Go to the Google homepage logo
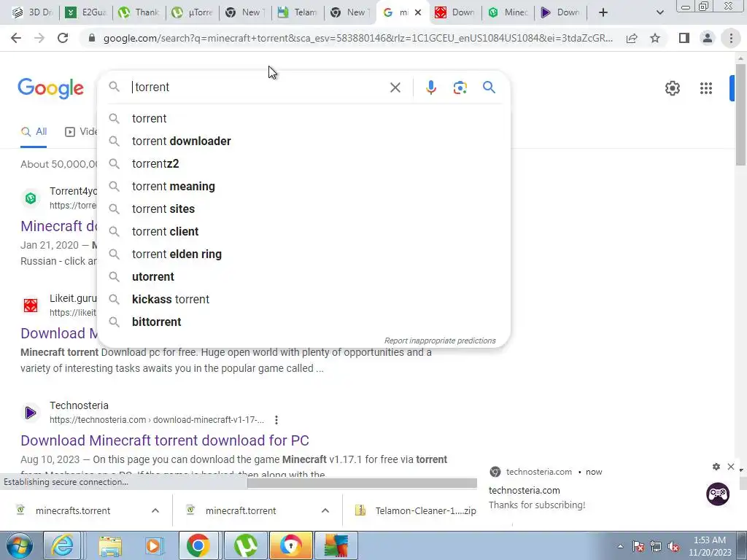747x560 pixels. [50, 88]
